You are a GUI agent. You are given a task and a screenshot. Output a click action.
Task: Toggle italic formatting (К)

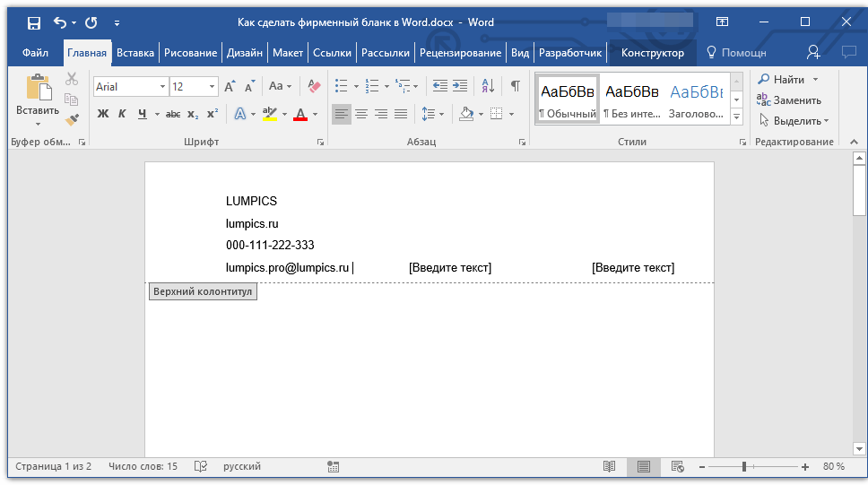point(122,114)
